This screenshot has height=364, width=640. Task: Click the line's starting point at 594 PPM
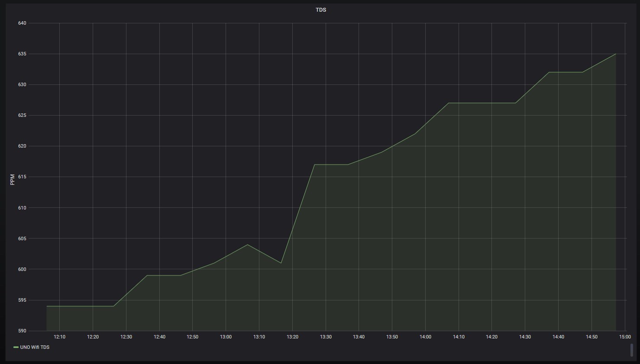[x=47, y=306]
